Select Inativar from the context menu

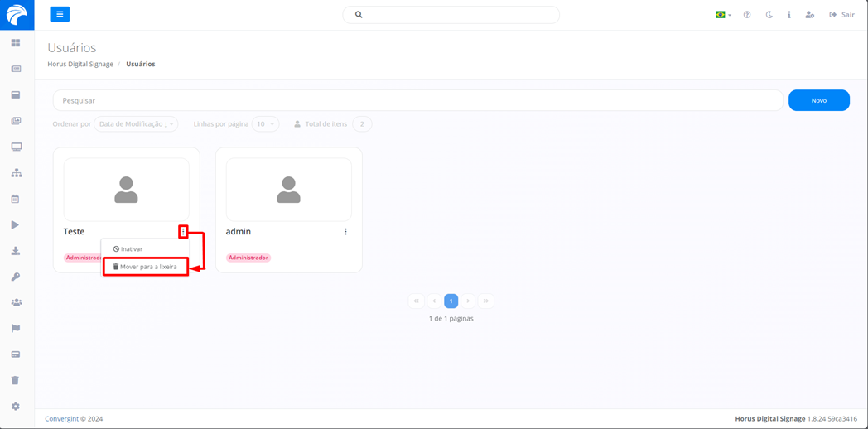coord(128,249)
